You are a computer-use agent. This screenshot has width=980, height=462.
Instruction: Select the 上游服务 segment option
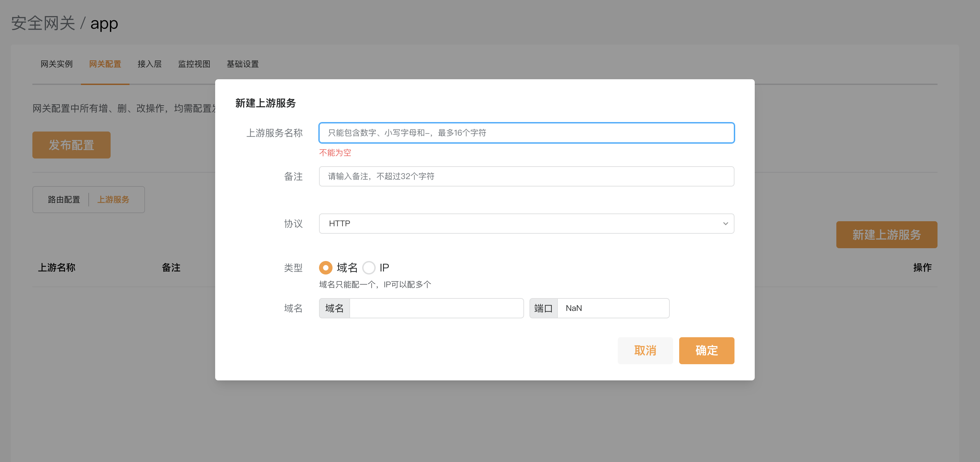(x=113, y=199)
